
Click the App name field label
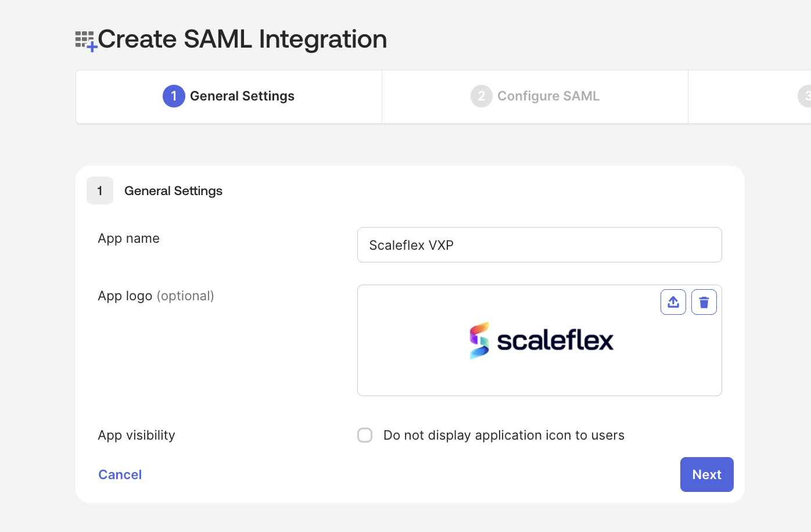[128, 239]
